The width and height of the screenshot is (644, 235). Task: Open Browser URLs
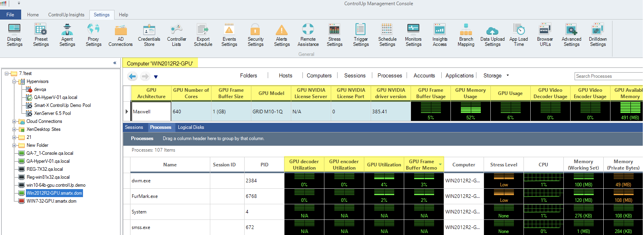[x=545, y=35]
